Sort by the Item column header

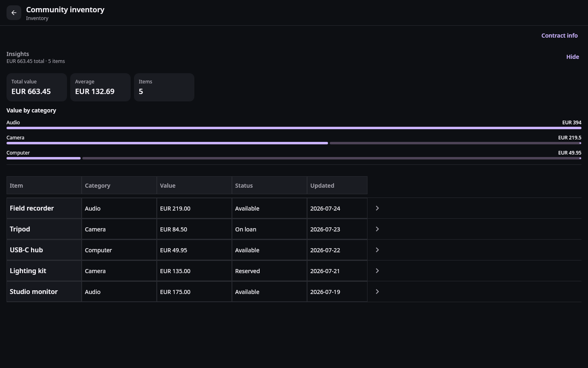[x=44, y=185]
